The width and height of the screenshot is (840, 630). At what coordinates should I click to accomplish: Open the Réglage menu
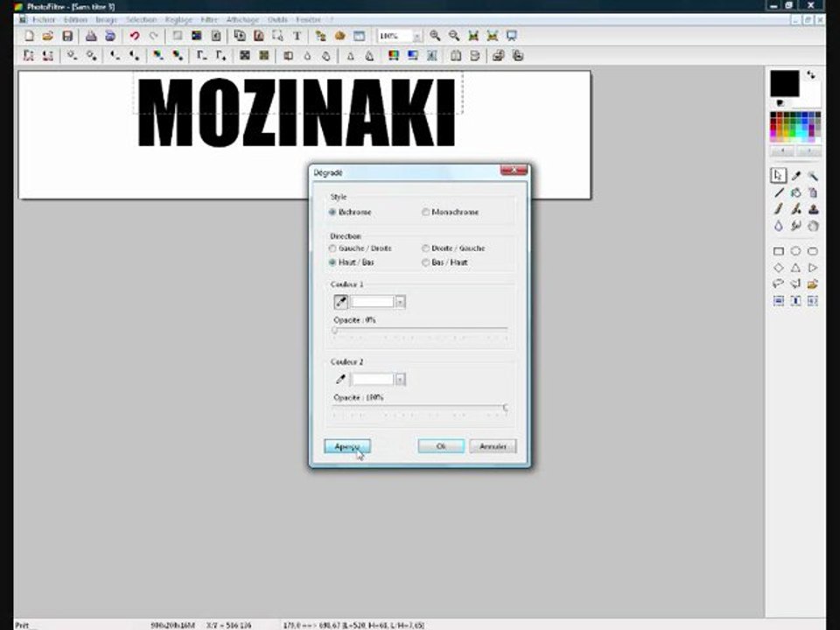click(x=178, y=20)
